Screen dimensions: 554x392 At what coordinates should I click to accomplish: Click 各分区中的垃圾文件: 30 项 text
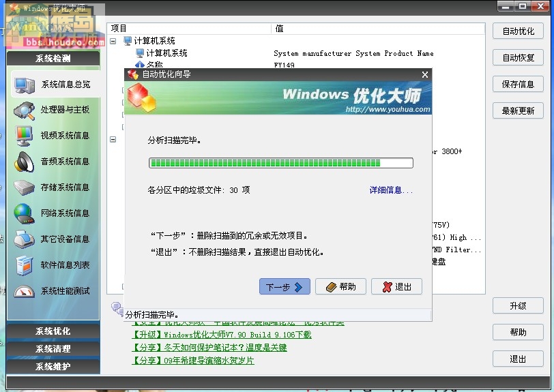coord(199,190)
